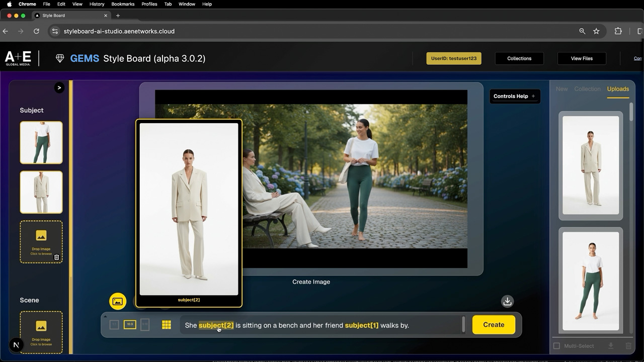644x362 pixels.
Task: Expand the Controls Help panel
Action: [515, 96]
